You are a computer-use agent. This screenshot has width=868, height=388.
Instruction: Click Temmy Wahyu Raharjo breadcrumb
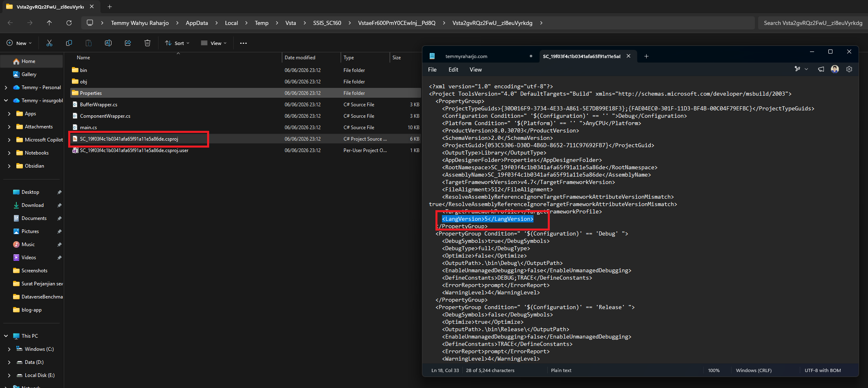140,23
